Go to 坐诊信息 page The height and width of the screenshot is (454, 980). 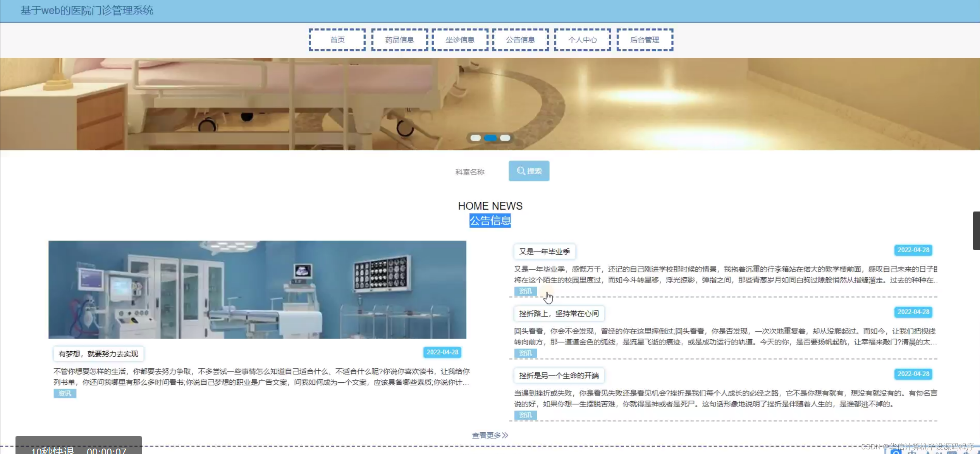pyautogui.click(x=460, y=40)
